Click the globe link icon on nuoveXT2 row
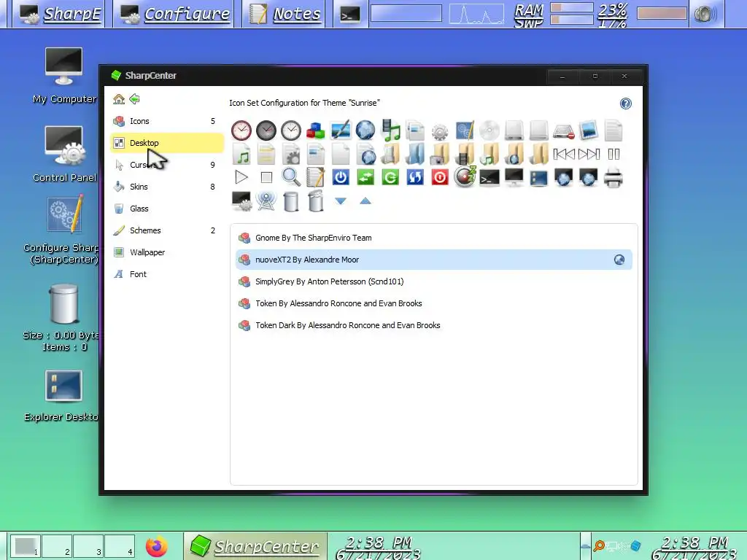This screenshot has height=560, width=747. point(619,260)
